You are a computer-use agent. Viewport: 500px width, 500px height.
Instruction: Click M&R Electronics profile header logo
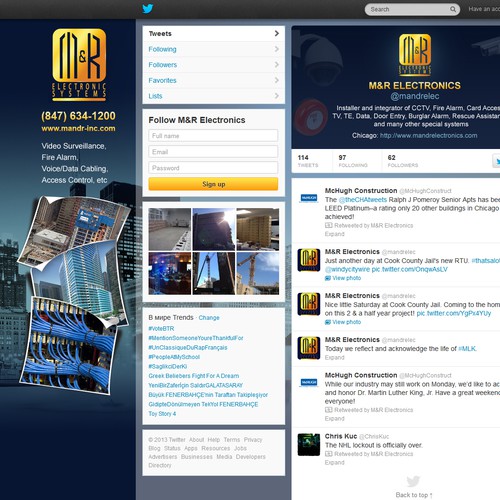click(x=415, y=55)
